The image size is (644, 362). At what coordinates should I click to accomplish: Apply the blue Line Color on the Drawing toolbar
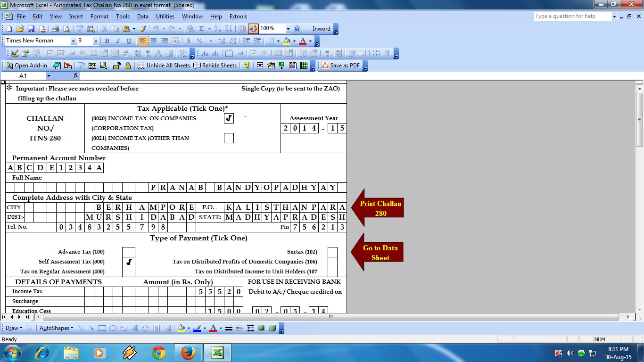tap(197, 328)
